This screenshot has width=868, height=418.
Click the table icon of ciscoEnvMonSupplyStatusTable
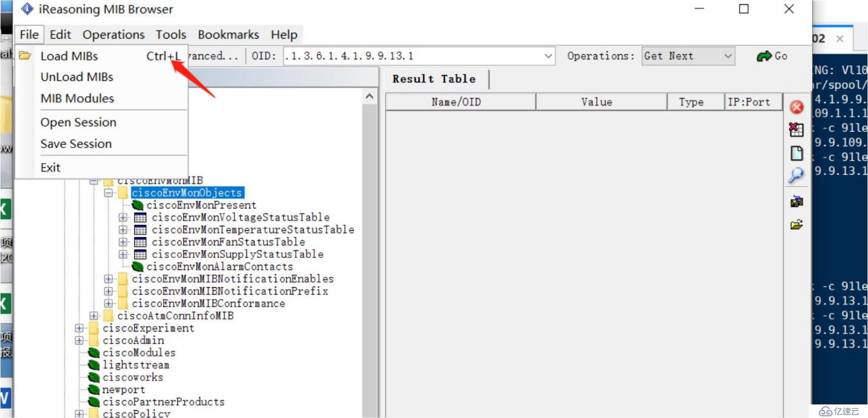[140, 255]
